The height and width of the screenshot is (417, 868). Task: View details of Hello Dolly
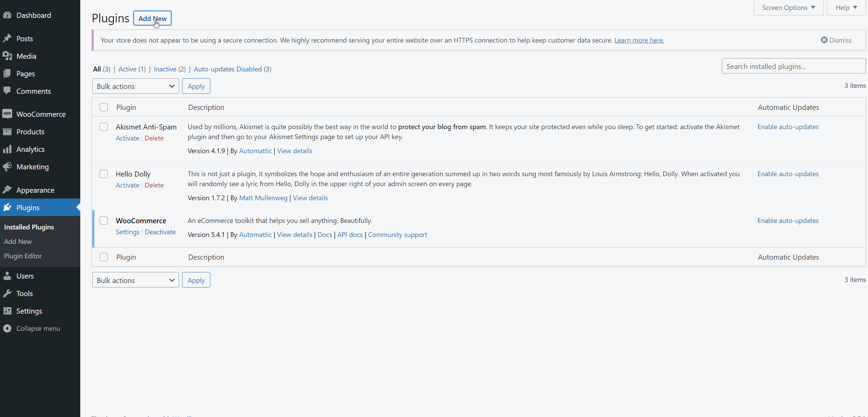[x=310, y=198]
